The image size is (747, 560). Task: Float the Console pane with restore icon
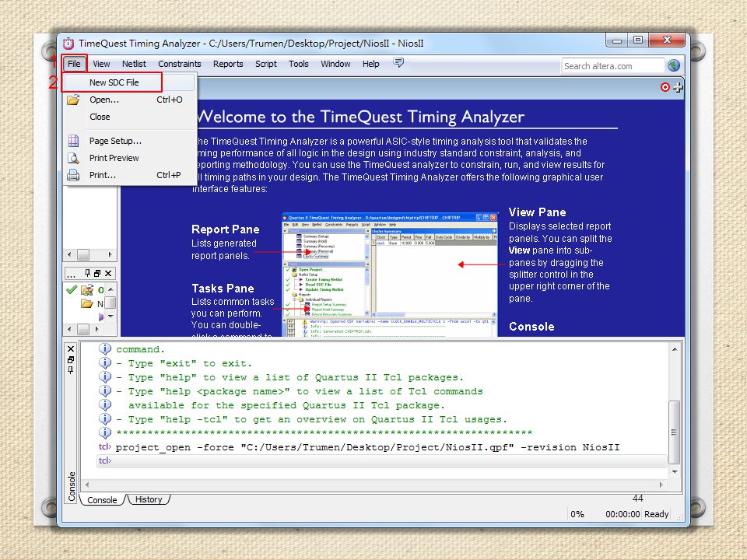(71, 360)
